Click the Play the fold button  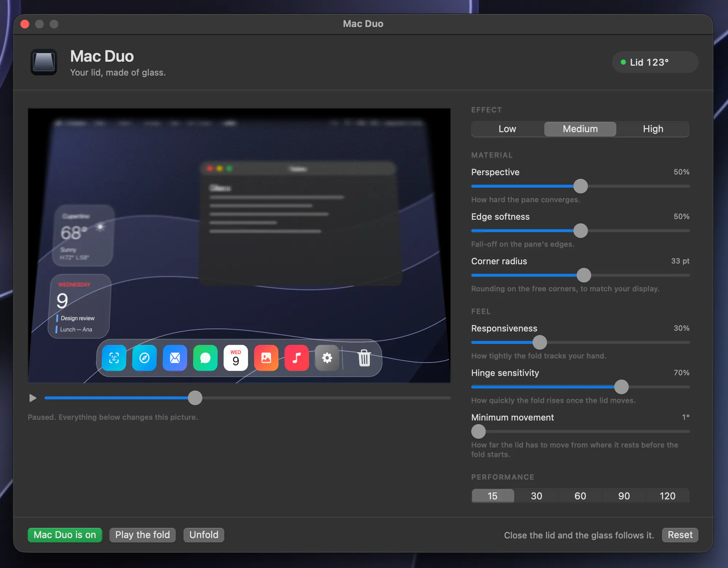[x=143, y=535]
